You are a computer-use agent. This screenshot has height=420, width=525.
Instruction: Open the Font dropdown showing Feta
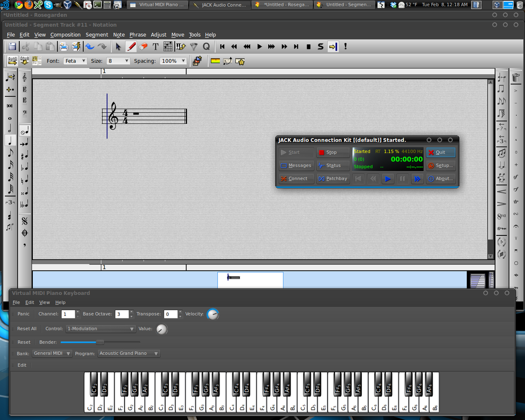(x=75, y=61)
